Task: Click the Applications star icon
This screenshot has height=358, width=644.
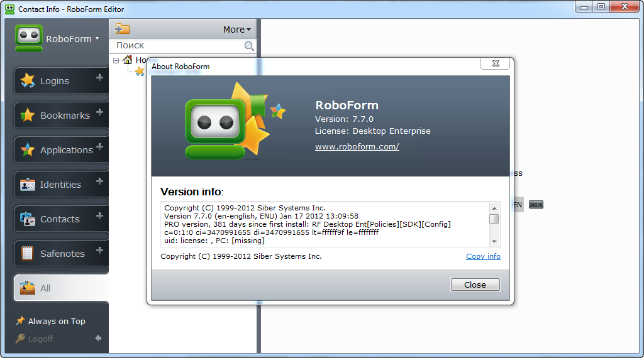Action: 28,149
